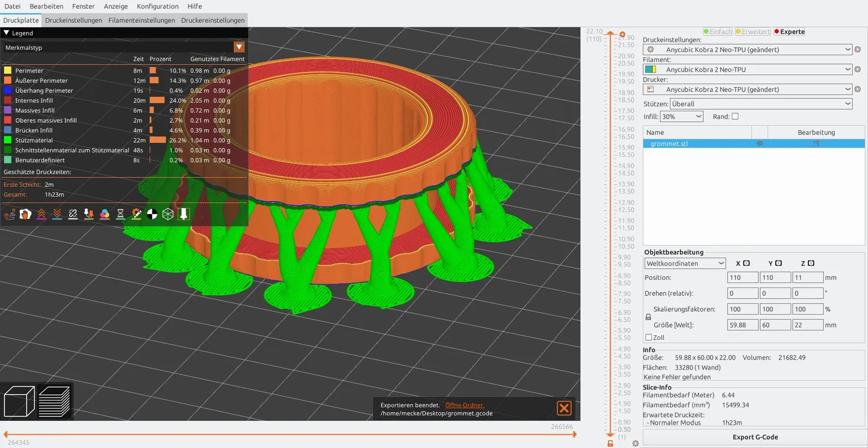Toggle deretractions icon with downward arrows

(57, 214)
